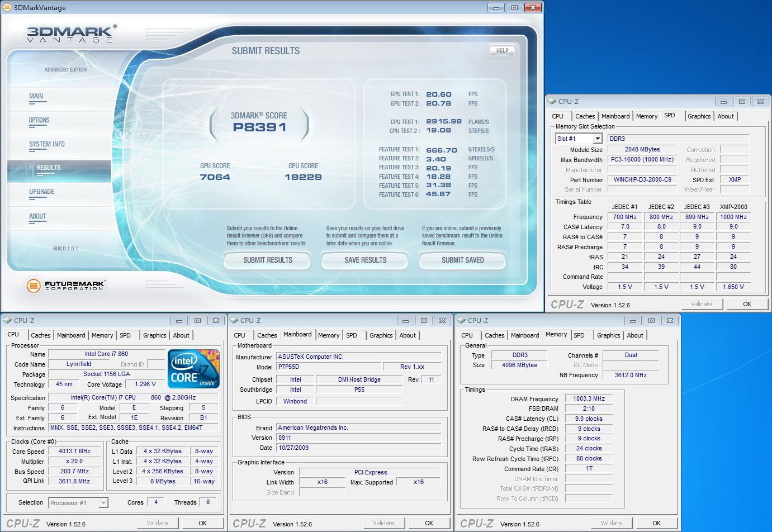Click BIOS date field 10/27/2009

(358, 448)
